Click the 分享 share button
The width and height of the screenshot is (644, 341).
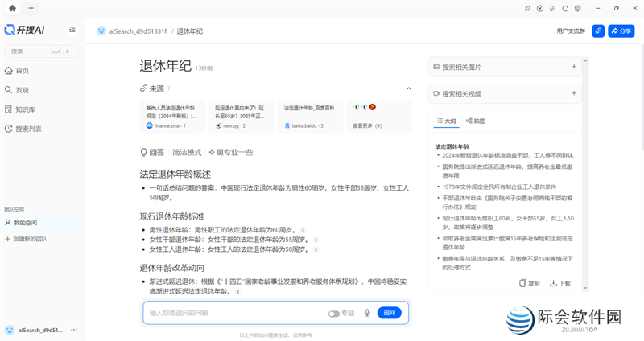click(621, 31)
